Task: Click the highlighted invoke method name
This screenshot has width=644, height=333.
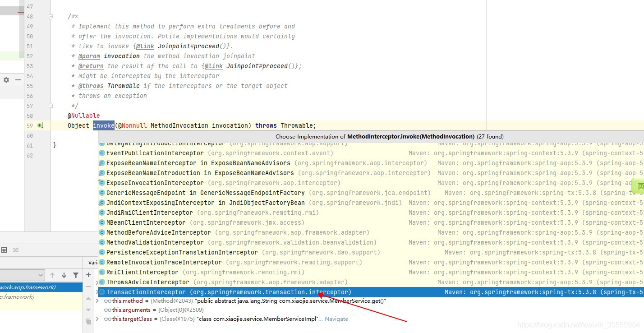Action: point(104,125)
